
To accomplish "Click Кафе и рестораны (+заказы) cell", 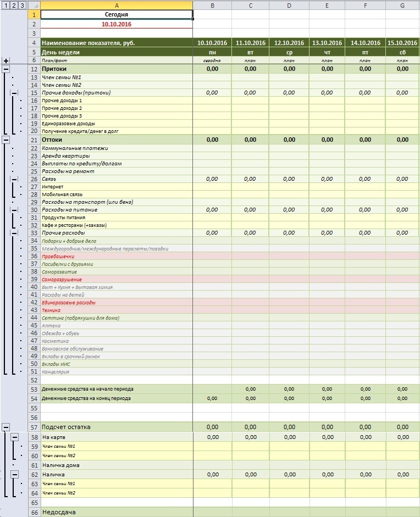I will click(x=117, y=225).
